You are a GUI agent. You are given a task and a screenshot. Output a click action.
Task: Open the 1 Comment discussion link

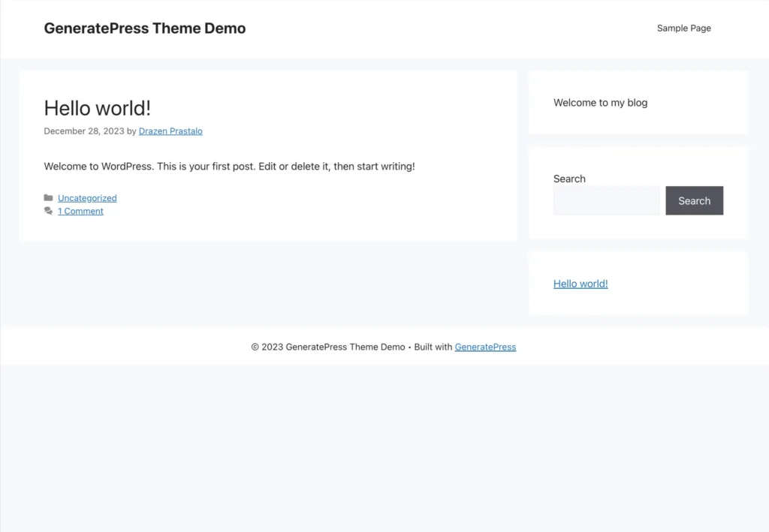point(80,211)
